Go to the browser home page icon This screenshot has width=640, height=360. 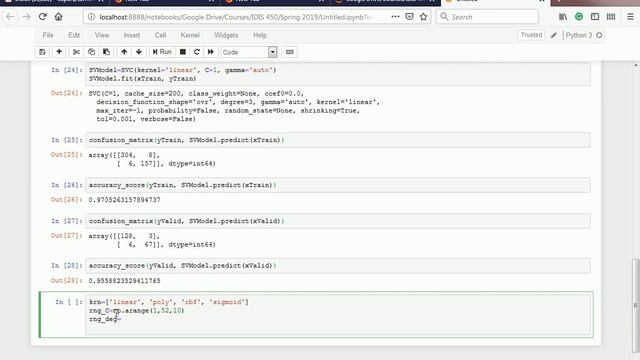pos(59,17)
